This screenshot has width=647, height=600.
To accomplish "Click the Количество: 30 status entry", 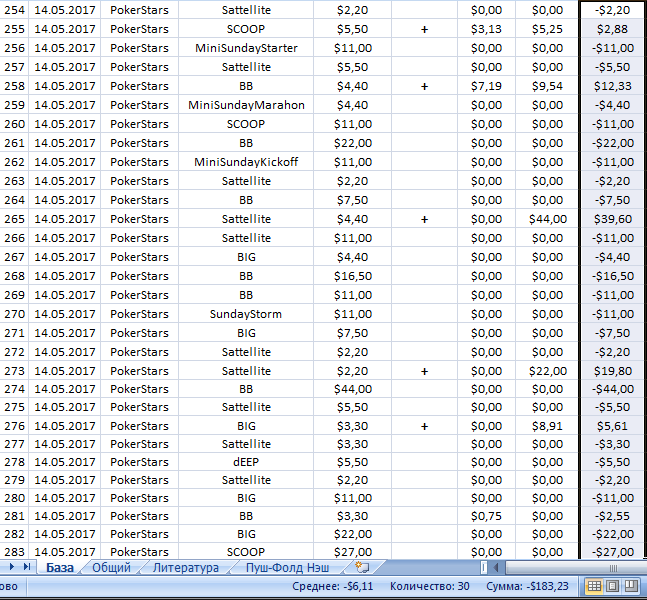I will 430,586.
